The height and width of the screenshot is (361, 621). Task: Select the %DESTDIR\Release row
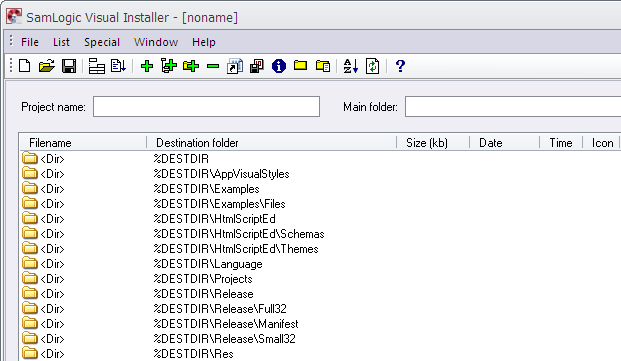click(320, 294)
